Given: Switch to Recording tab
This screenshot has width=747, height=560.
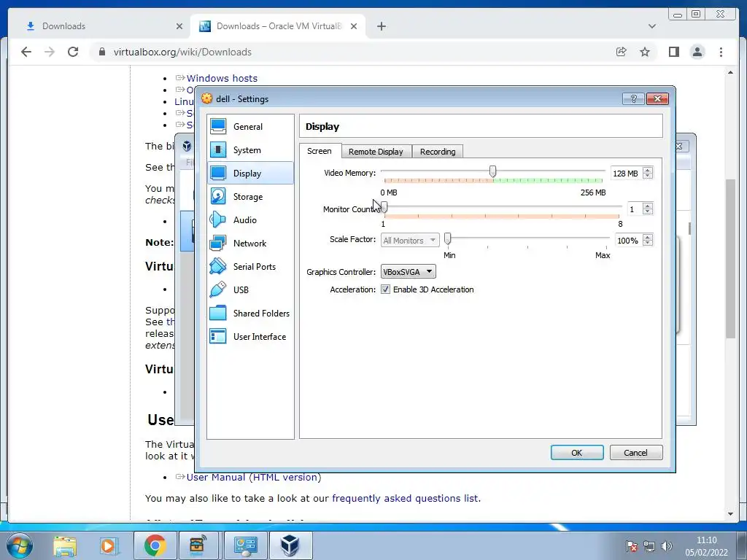Looking at the screenshot, I should tap(438, 152).
